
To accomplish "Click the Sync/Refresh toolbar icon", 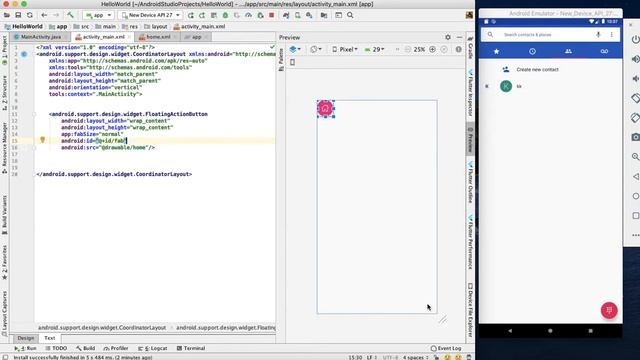I will pyautogui.click(x=29, y=15).
